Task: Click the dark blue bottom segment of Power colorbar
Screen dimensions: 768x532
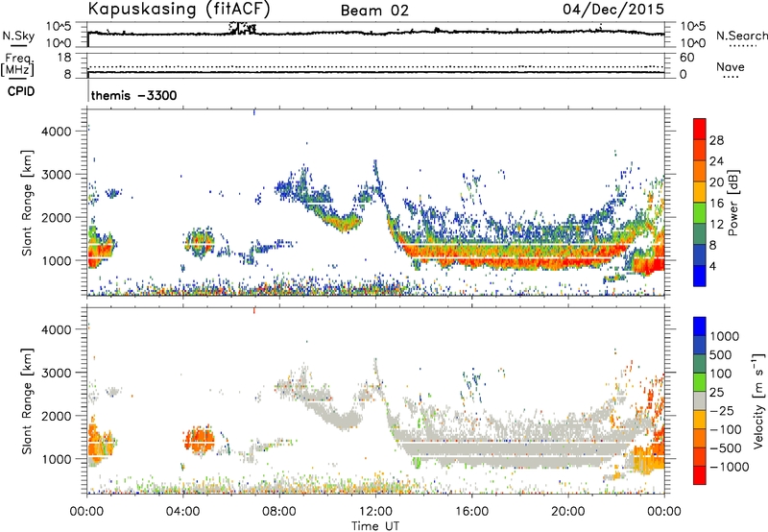Action: pos(700,277)
